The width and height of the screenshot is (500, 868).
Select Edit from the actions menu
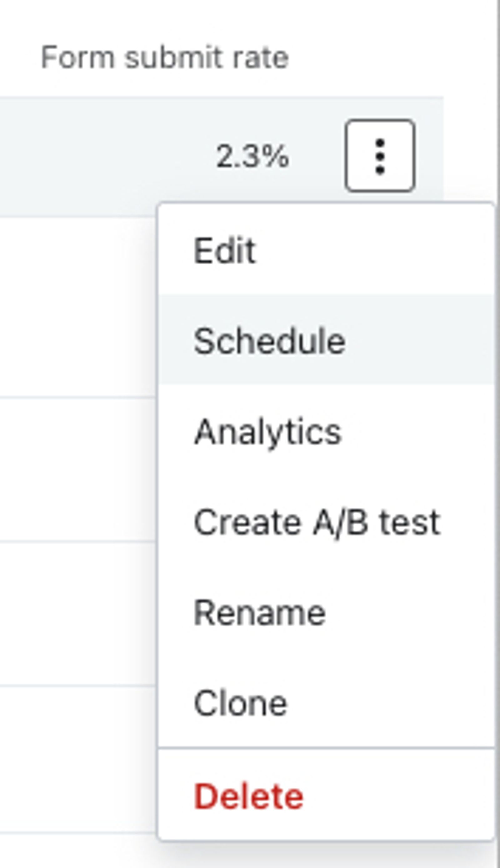pyautogui.click(x=326, y=251)
